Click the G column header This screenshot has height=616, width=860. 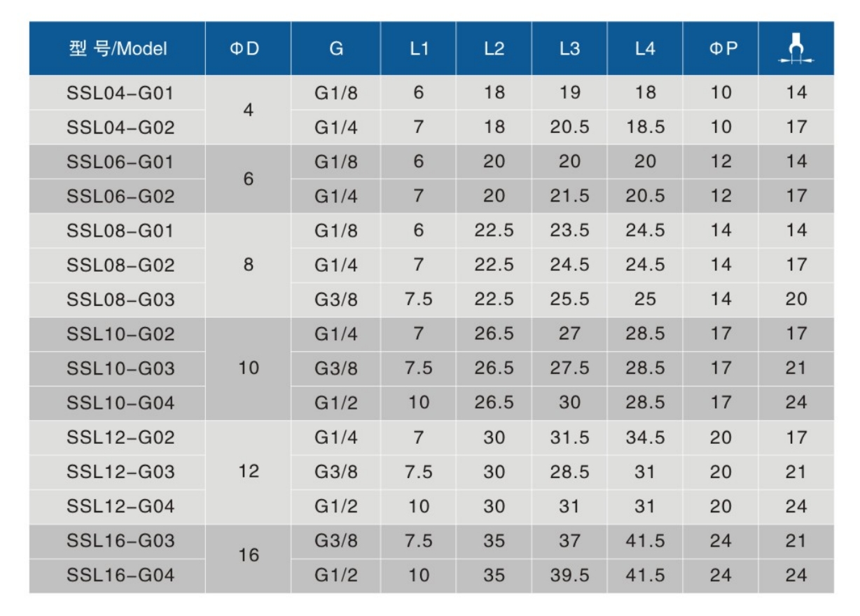[336, 50]
